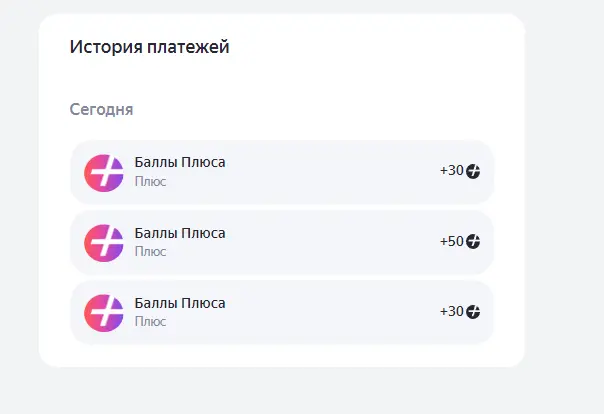Select the "Баллы Плюса" title in the +50 entry
This screenshot has height=414, width=604.
click(x=180, y=233)
